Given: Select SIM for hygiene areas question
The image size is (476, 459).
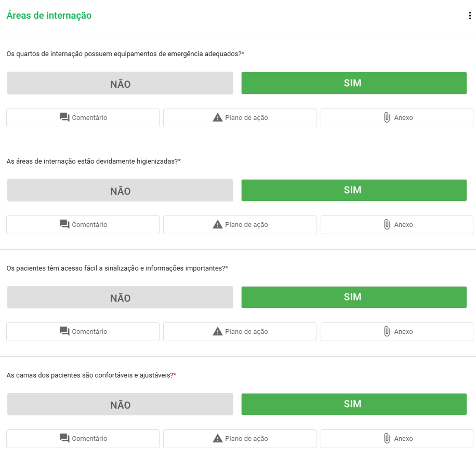Looking at the screenshot, I should (x=354, y=190).
